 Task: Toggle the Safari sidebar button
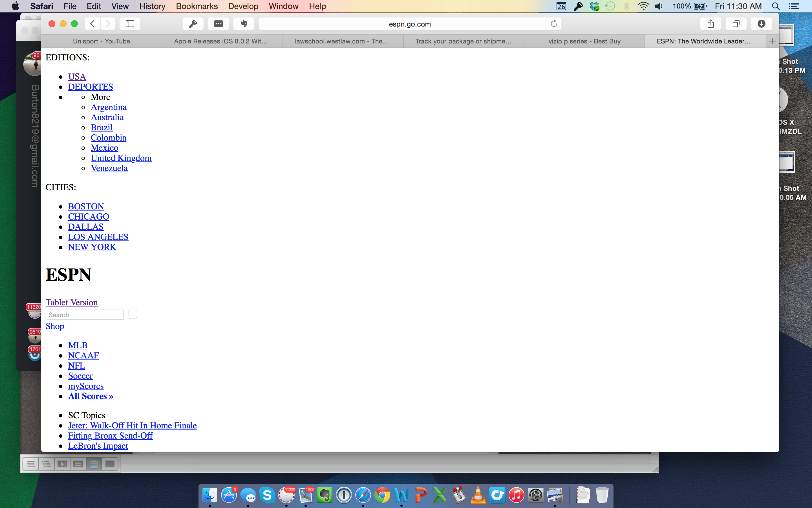(130, 23)
